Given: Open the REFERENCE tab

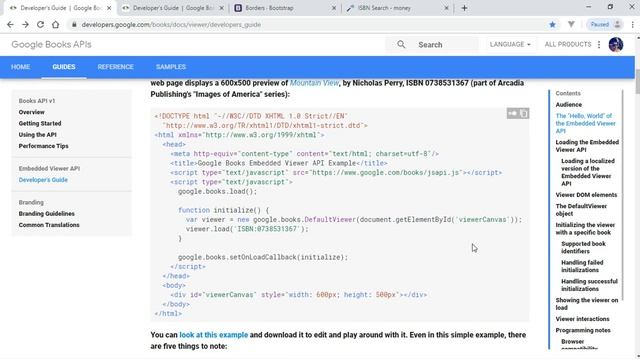Looking at the screenshot, I should (116, 67).
